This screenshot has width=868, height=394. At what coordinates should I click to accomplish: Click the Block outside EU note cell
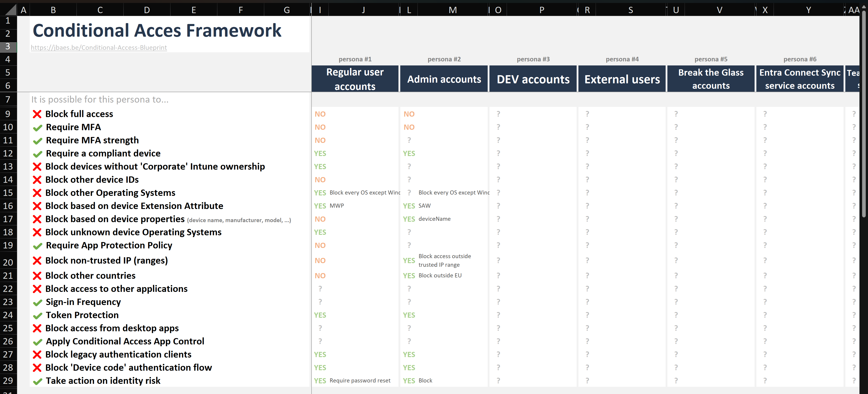click(x=440, y=275)
